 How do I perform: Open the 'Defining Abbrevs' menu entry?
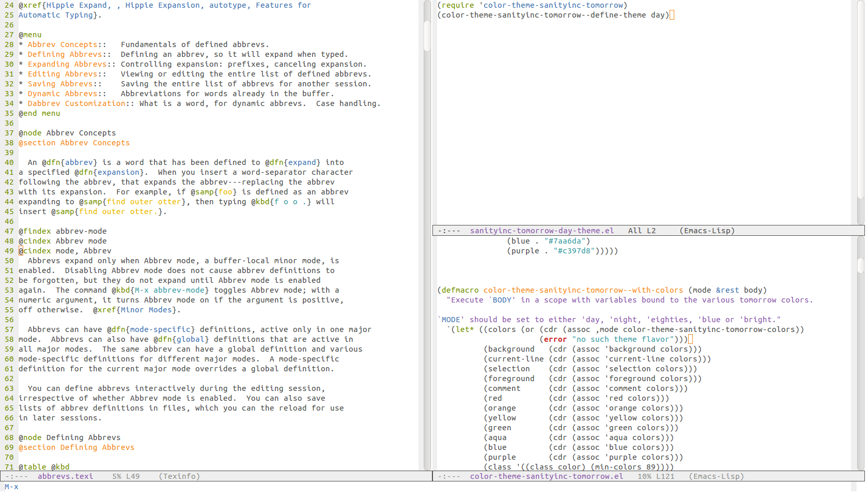65,54
